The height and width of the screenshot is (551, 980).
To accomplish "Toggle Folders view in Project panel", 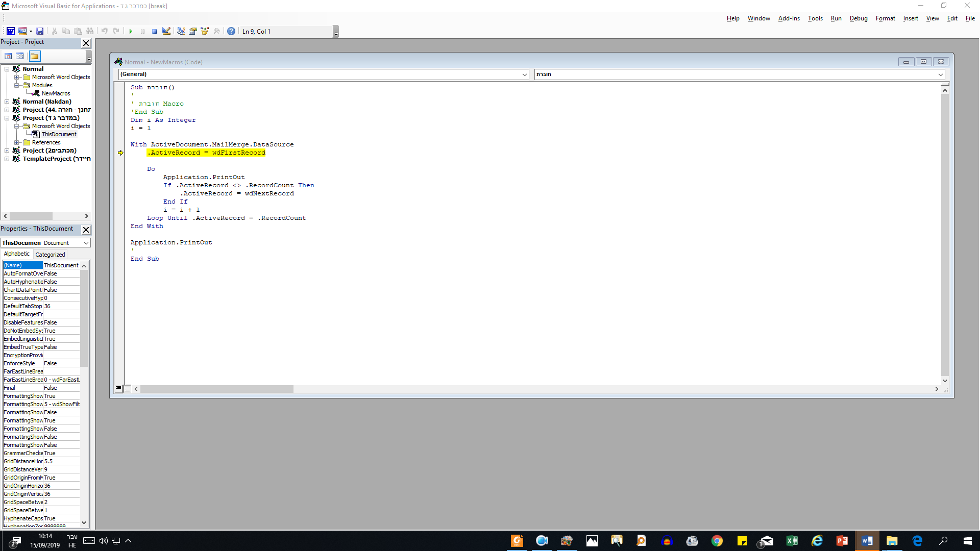I will coord(34,56).
